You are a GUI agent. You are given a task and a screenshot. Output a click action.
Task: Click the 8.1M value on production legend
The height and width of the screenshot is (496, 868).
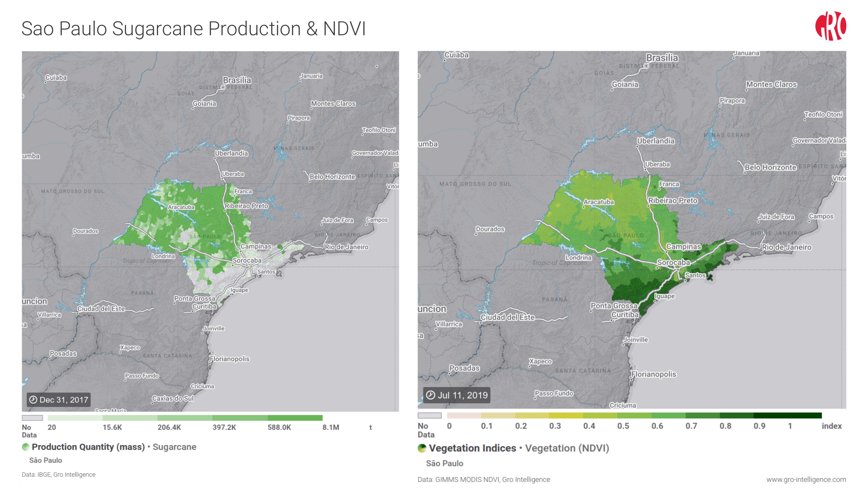click(331, 427)
